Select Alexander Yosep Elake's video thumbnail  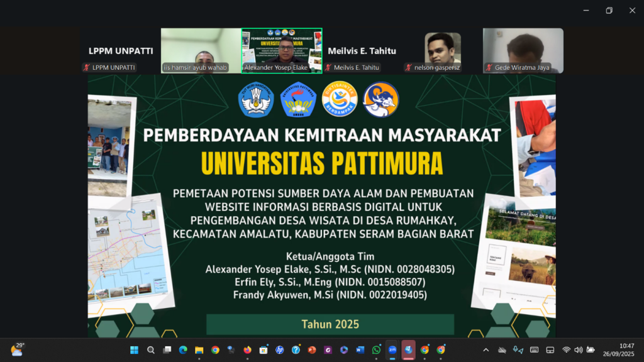[x=282, y=50]
